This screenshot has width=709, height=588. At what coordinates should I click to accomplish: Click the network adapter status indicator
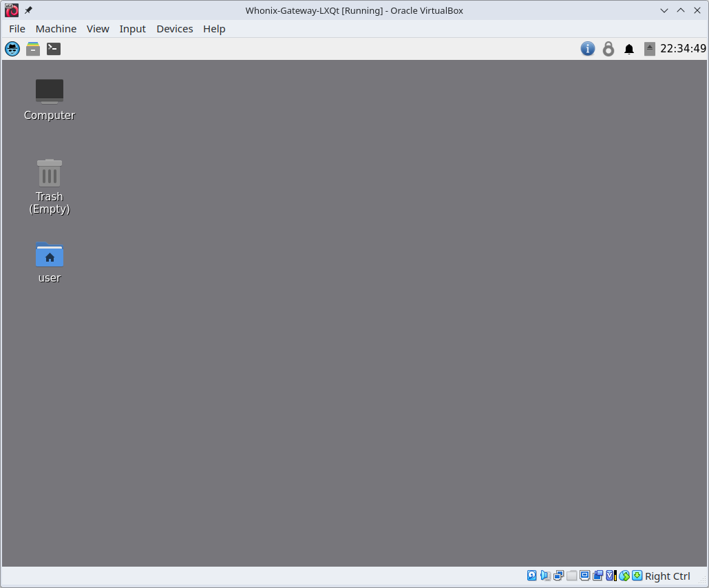556,576
